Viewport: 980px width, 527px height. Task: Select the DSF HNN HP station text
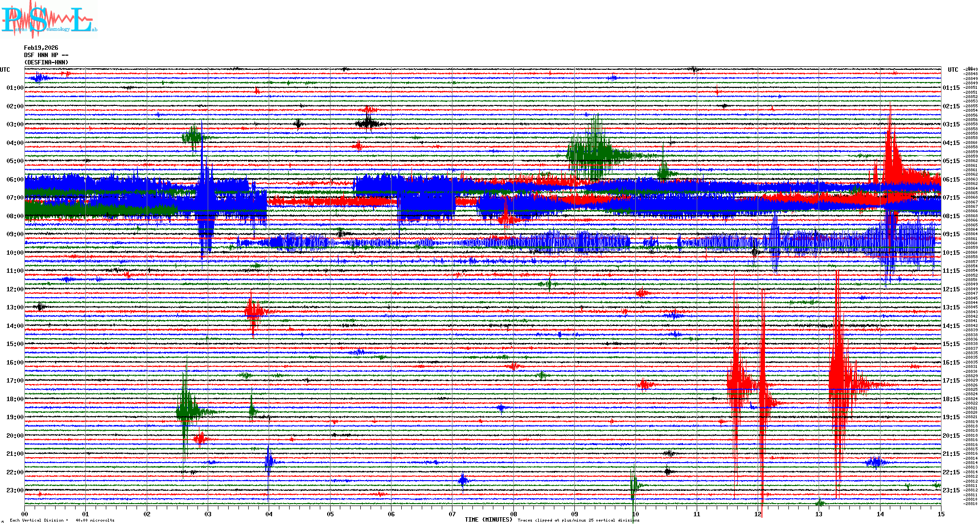click(46, 55)
